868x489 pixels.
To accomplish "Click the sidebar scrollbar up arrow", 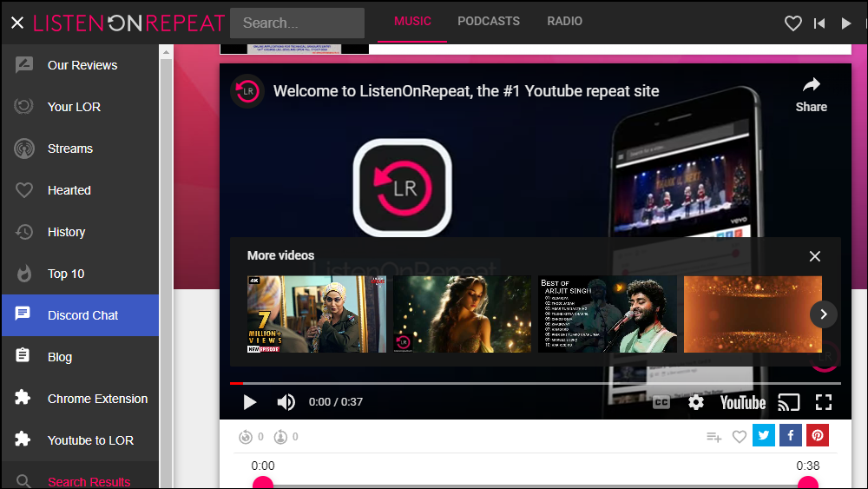I will tap(166, 53).
